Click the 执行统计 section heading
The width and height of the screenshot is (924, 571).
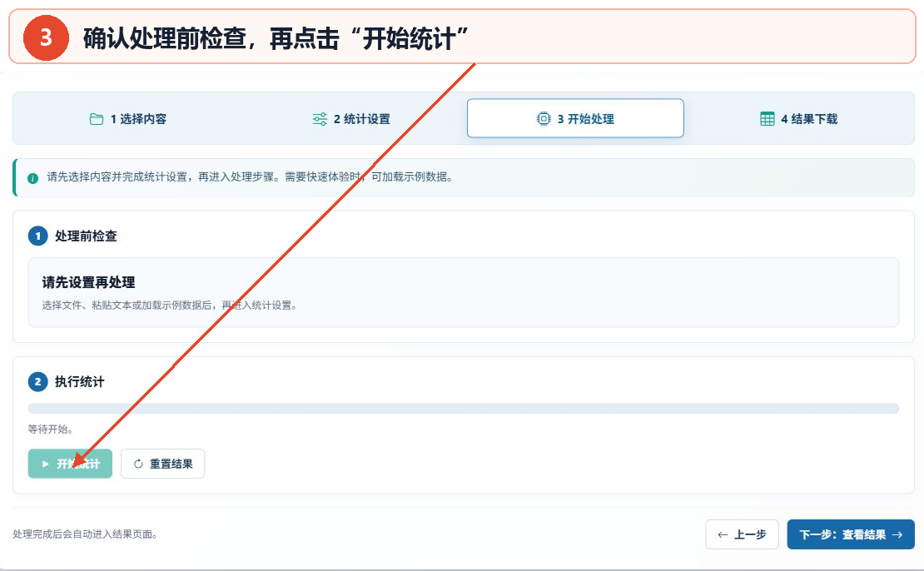80,382
